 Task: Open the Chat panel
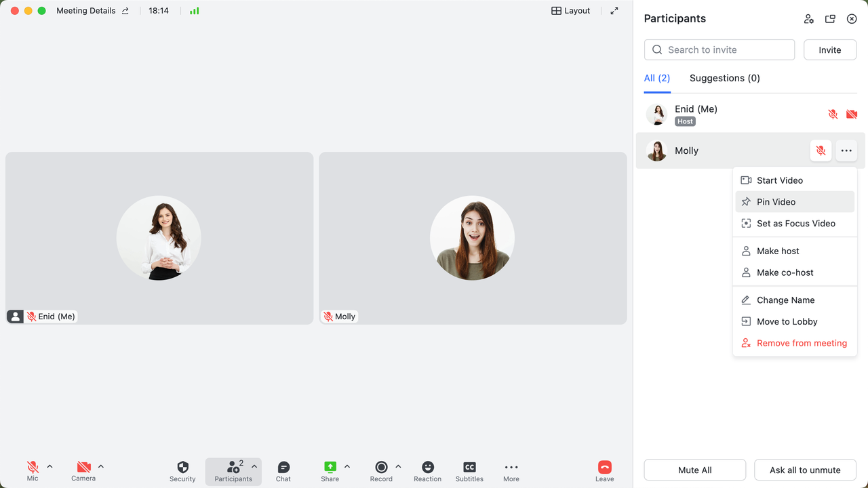(283, 471)
